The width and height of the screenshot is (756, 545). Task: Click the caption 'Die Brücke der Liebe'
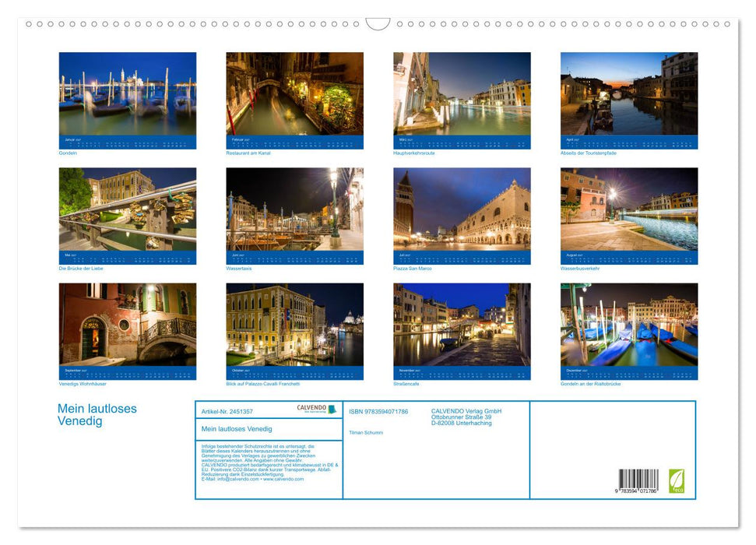pyautogui.click(x=81, y=268)
